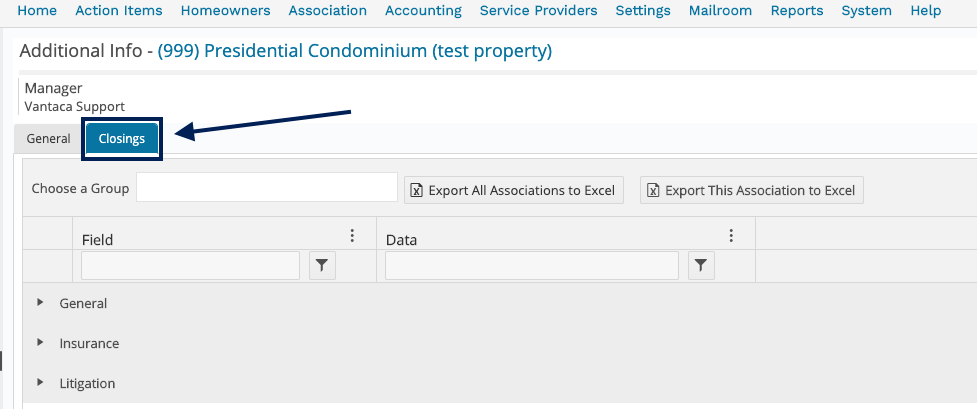
Task: Open the Data column options menu
Action: click(x=731, y=236)
